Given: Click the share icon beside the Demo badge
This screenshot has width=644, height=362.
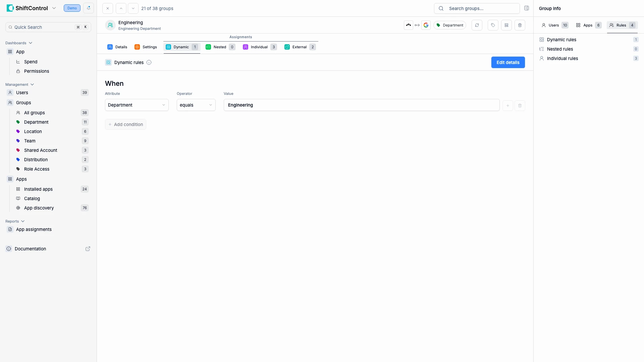Looking at the screenshot, I should pos(88,8).
